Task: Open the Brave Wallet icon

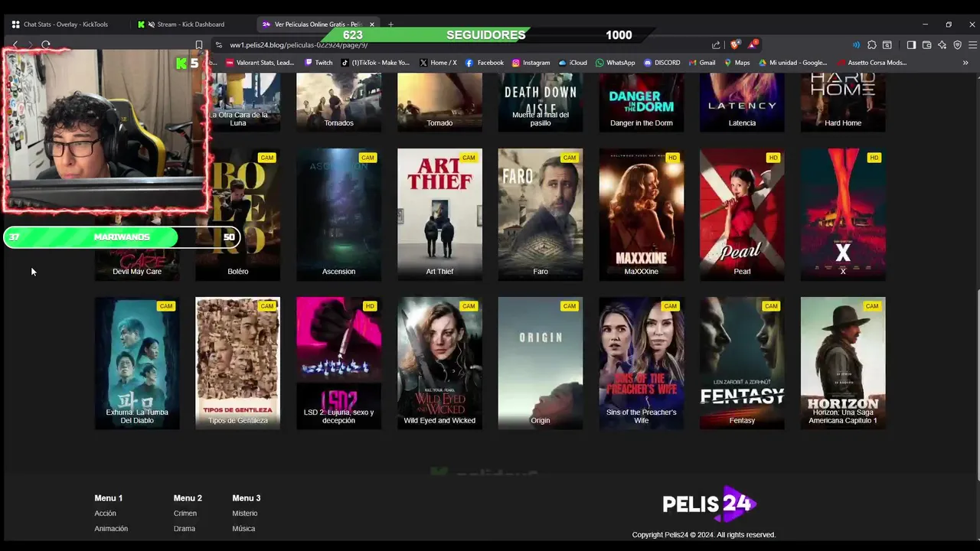Action: pos(926,45)
